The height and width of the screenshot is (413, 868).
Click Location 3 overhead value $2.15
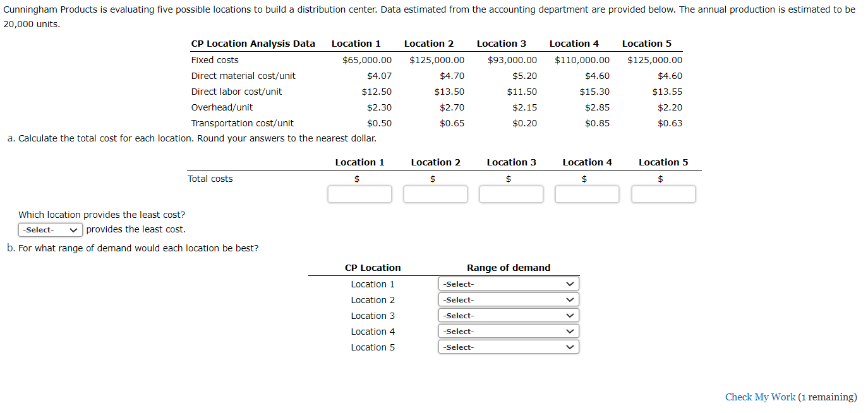[x=524, y=107]
